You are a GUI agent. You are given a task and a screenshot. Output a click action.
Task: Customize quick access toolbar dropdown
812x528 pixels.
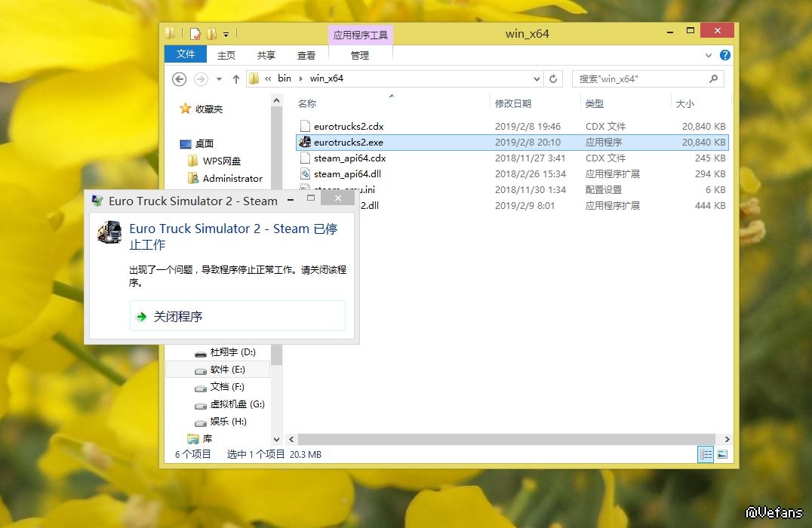point(226,34)
